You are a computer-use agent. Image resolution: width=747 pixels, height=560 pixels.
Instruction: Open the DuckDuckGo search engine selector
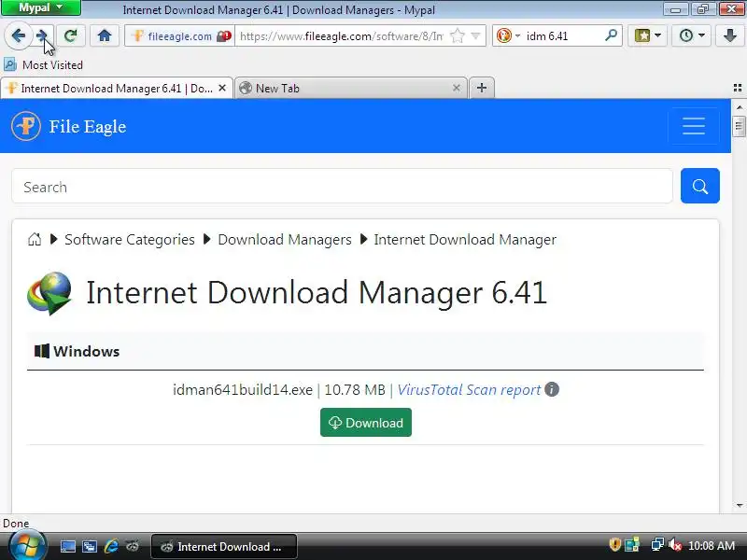coord(508,35)
